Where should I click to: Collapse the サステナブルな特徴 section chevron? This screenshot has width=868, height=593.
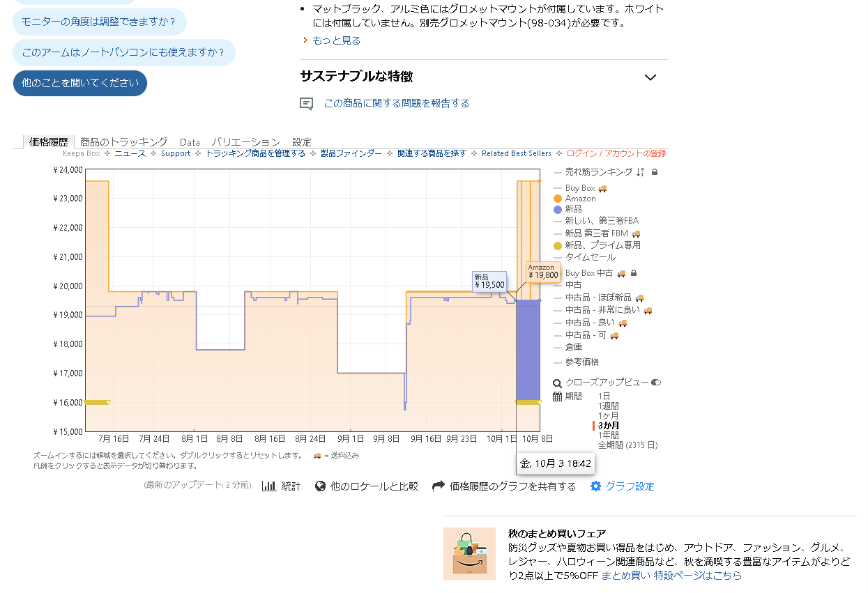[x=650, y=77]
